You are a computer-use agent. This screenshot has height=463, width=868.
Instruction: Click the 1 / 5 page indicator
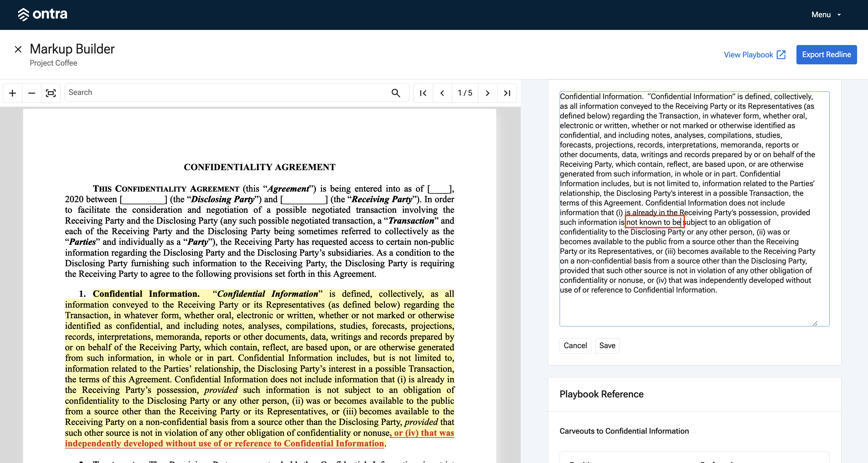coord(465,93)
